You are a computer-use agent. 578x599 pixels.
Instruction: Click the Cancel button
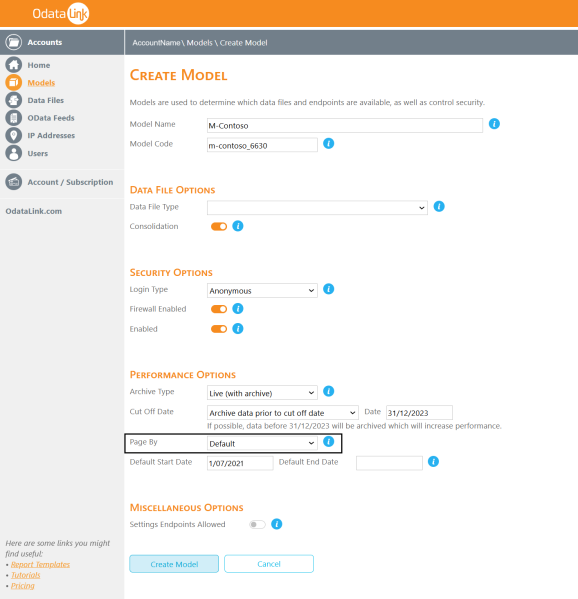[269, 564]
